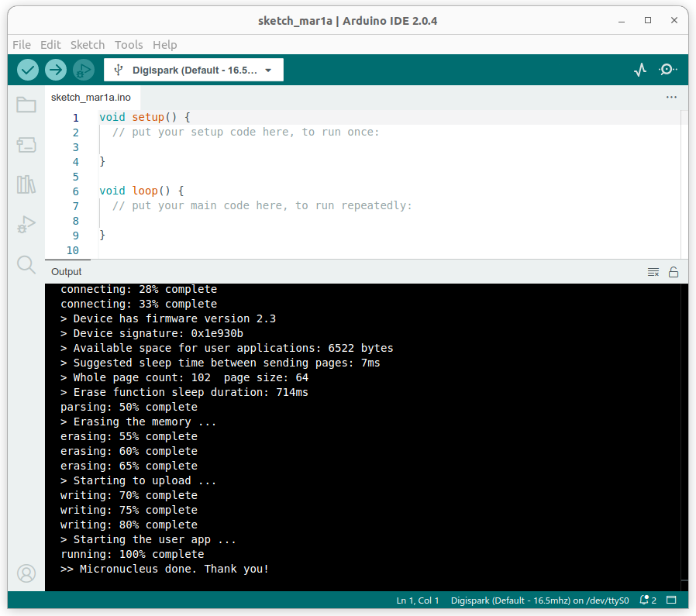Open the Serial Monitor
The image size is (696, 616).
tap(667, 70)
